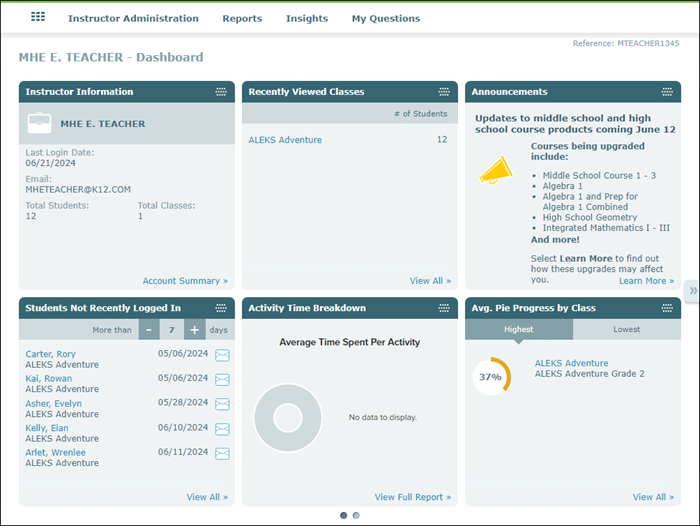Open the Reports menu

(242, 18)
